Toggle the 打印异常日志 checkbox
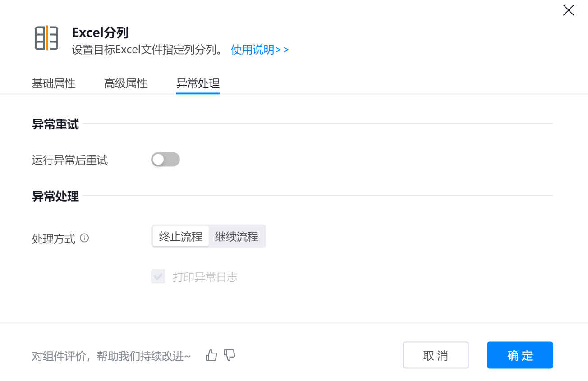This screenshot has width=588, height=381. [x=158, y=276]
